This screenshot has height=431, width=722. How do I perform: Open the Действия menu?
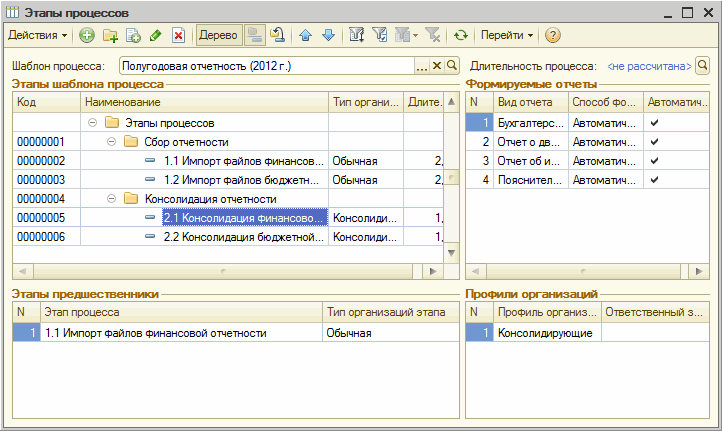(x=38, y=35)
